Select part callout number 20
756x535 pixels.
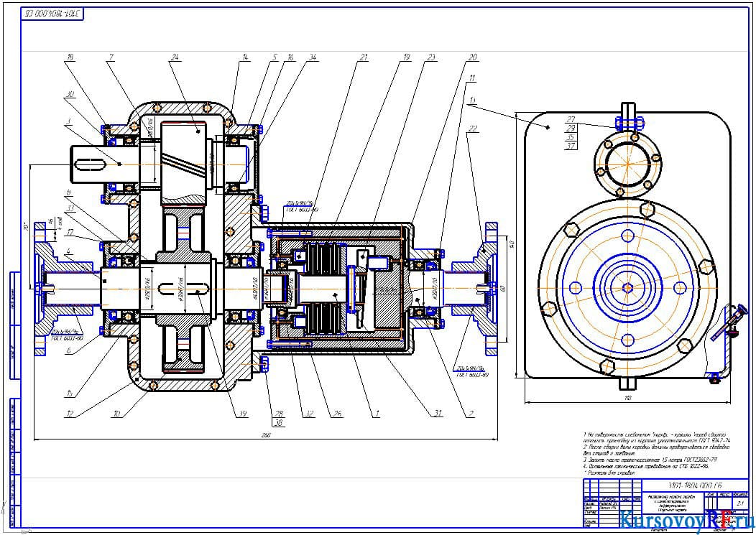pyautogui.click(x=473, y=57)
